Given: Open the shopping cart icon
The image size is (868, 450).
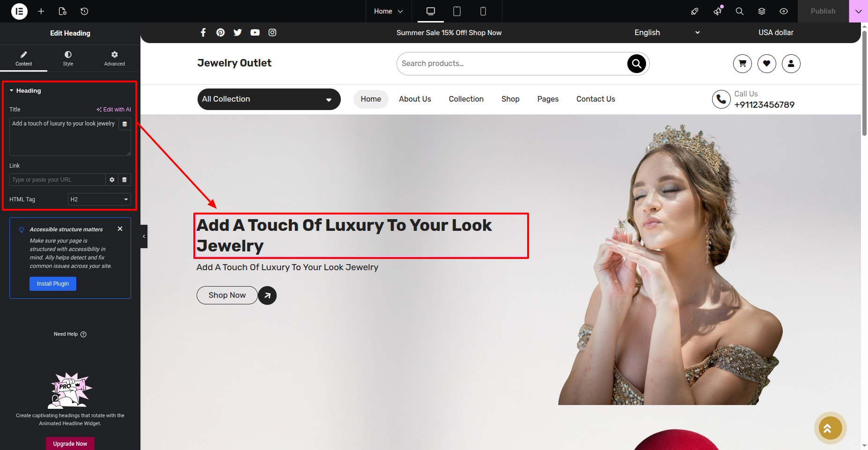Looking at the screenshot, I should point(742,64).
